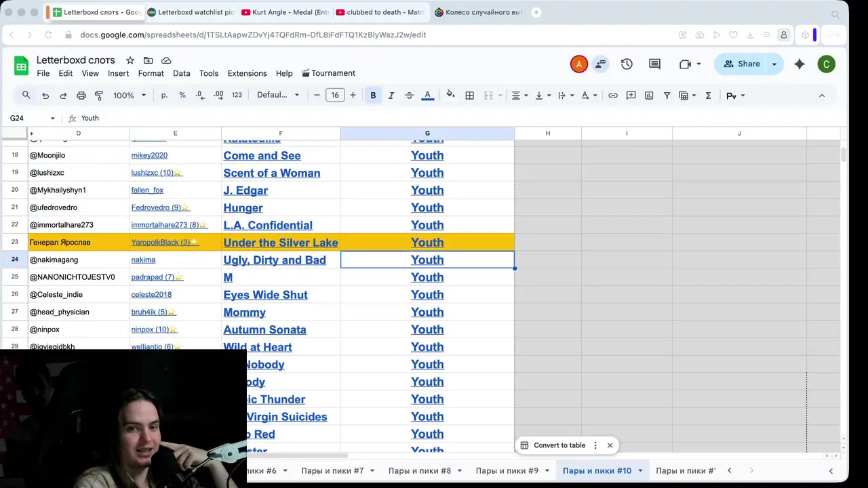This screenshot has width=868, height=488.
Task: Open the Insert menu
Action: coord(118,73)
